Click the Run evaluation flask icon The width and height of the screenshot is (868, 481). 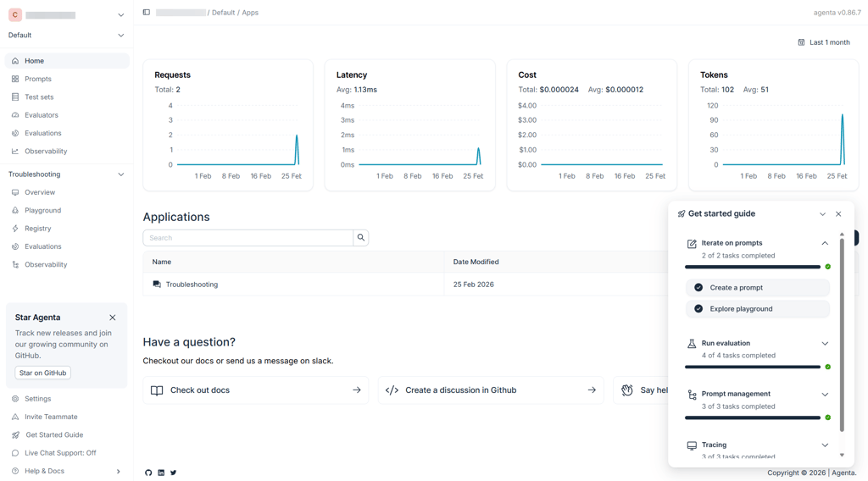pyautogui.click(x=692, y=344)
